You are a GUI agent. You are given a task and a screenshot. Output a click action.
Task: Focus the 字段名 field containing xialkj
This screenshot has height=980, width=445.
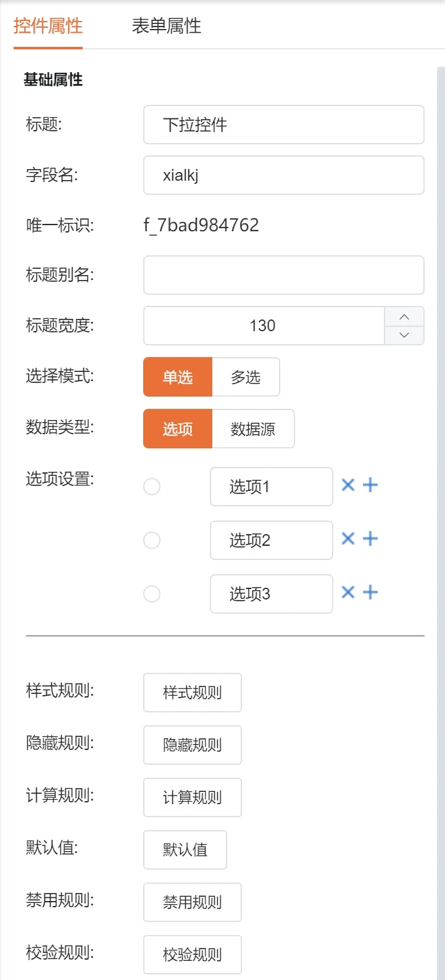click(x=284, y=175)
